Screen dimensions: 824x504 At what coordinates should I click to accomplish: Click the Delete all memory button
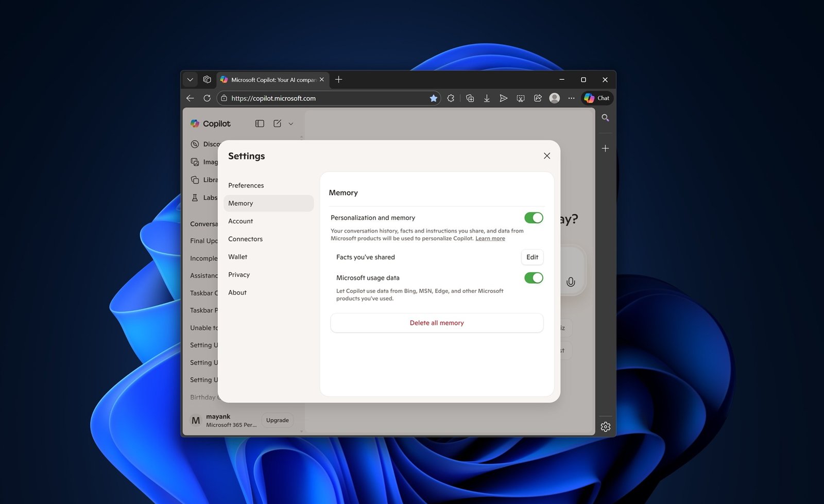pyautogui.click(x=437, y=323)
